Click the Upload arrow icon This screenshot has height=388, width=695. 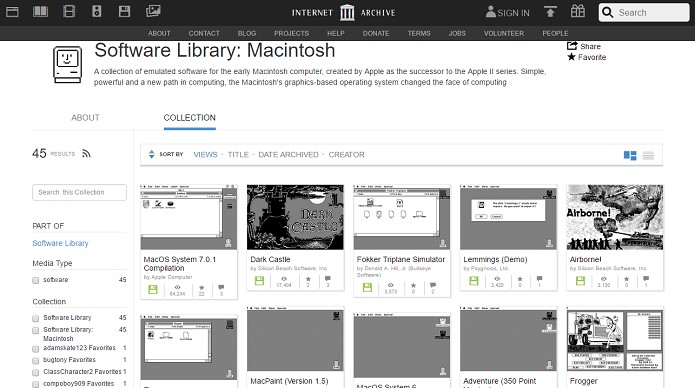pos(550,12)
